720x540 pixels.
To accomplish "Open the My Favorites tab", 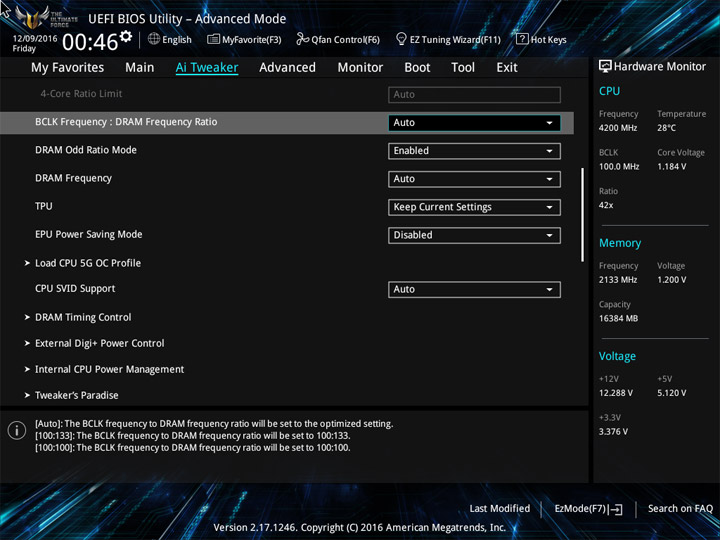I will [x=68, y=68].
